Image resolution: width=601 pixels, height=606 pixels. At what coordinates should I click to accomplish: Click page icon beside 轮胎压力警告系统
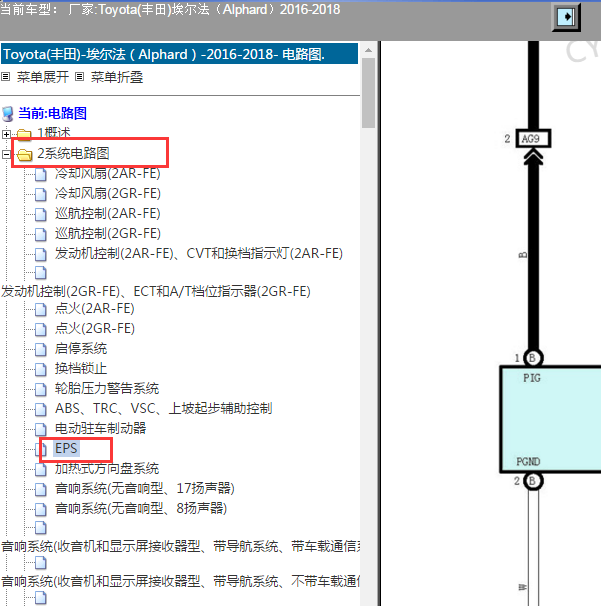pyautogui.click(x=41, y=390)
